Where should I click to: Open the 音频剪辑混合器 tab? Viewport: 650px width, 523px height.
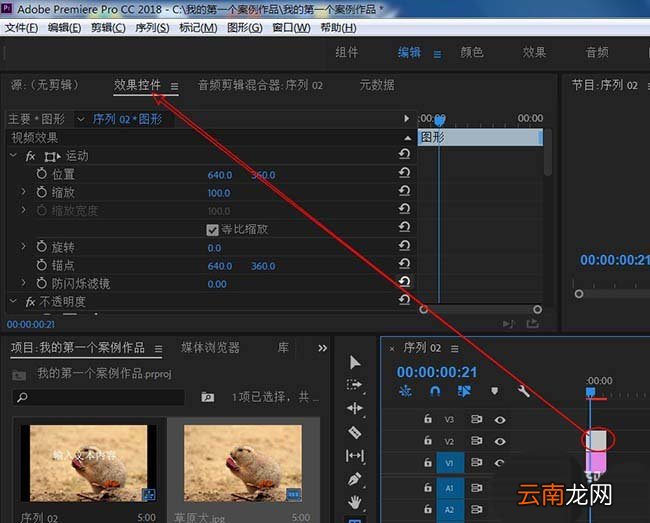click(x=260, y=85)
